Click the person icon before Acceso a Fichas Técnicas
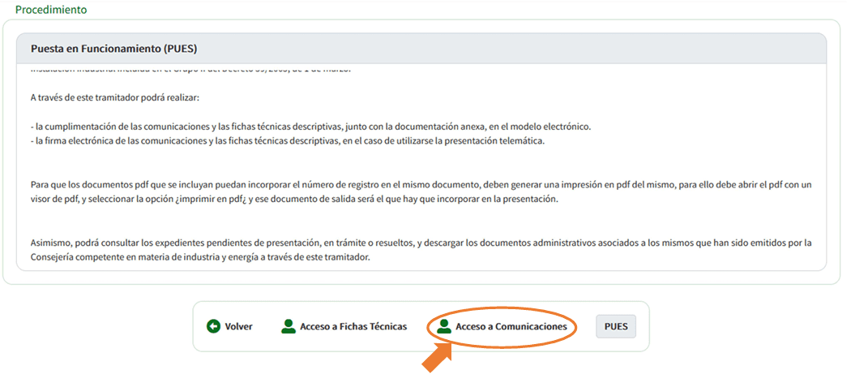This screenshot has height=383, width=868. 288,326
